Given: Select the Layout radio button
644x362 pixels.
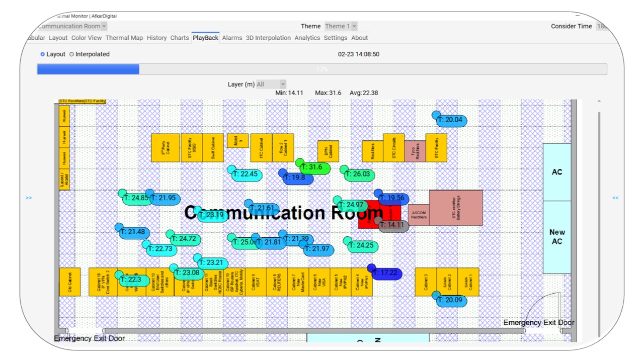Looking at the screenshot, I should pos(43,54).
